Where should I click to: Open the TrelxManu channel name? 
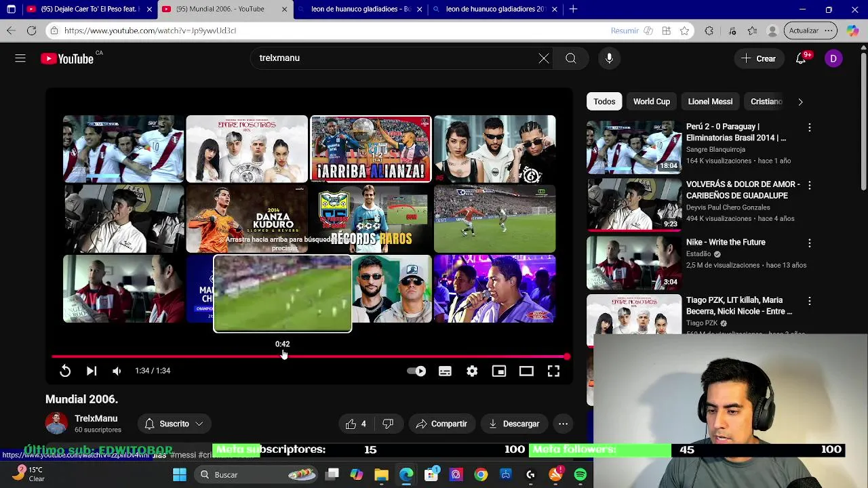[x=96, y=419]
